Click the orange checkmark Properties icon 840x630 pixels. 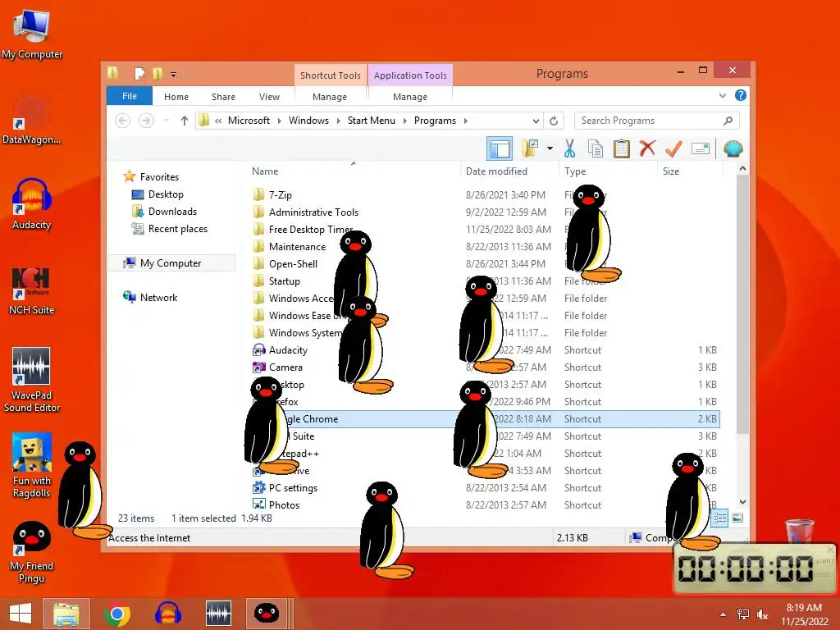point(673,148)
